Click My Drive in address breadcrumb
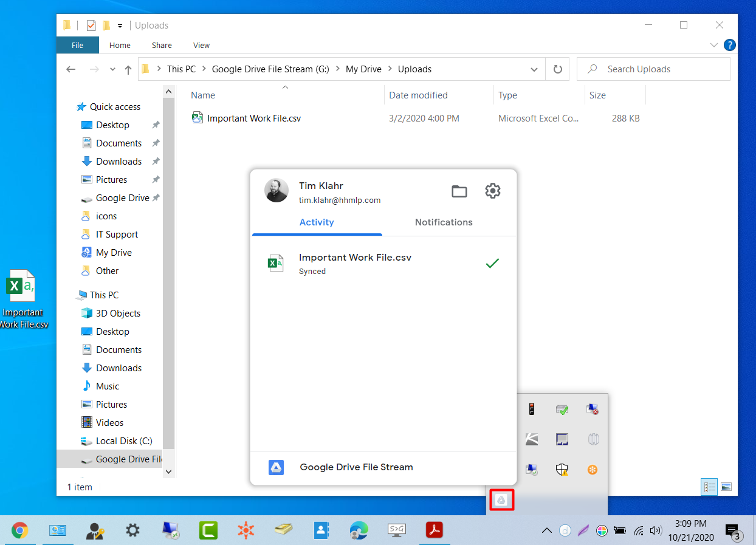Image resolution: width=756 pixels, height=545 pixels. pos(363,69)
